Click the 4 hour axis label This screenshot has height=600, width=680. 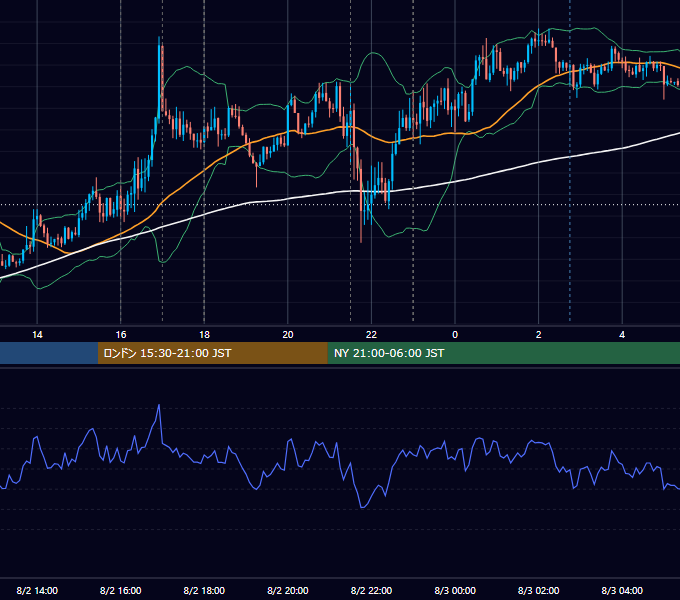click(622, 335)
